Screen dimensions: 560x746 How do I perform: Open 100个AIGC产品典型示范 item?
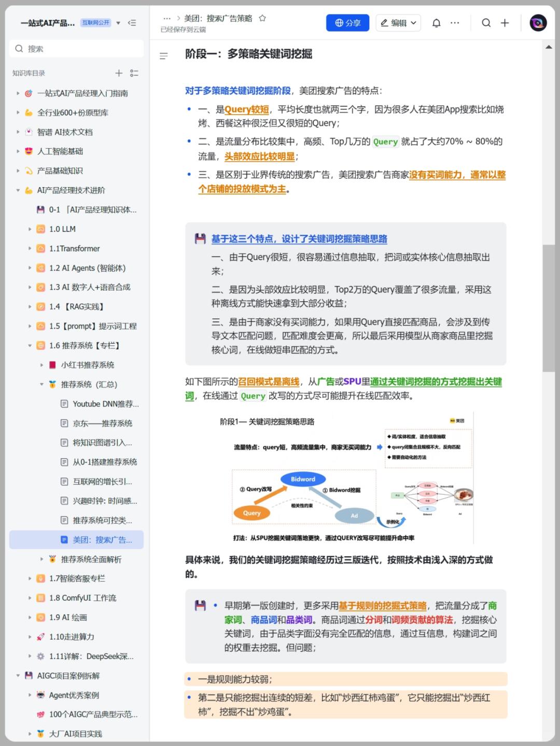tap(93, 714)
